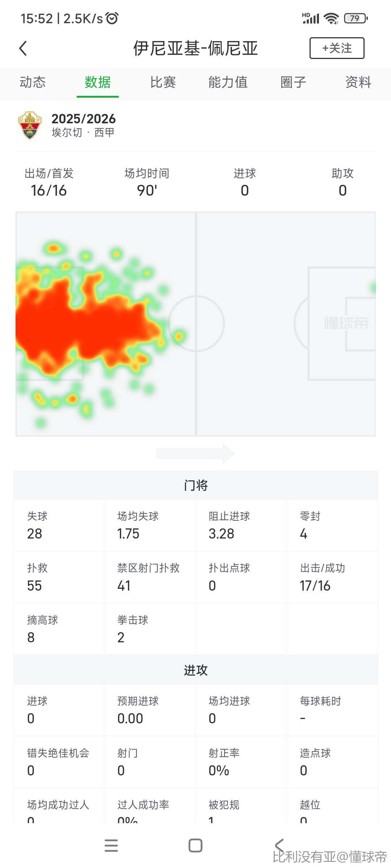Tap the 门将 section header
Image resolution: width=391 pixels, height=868 pixels.
(x=195, y=485)
